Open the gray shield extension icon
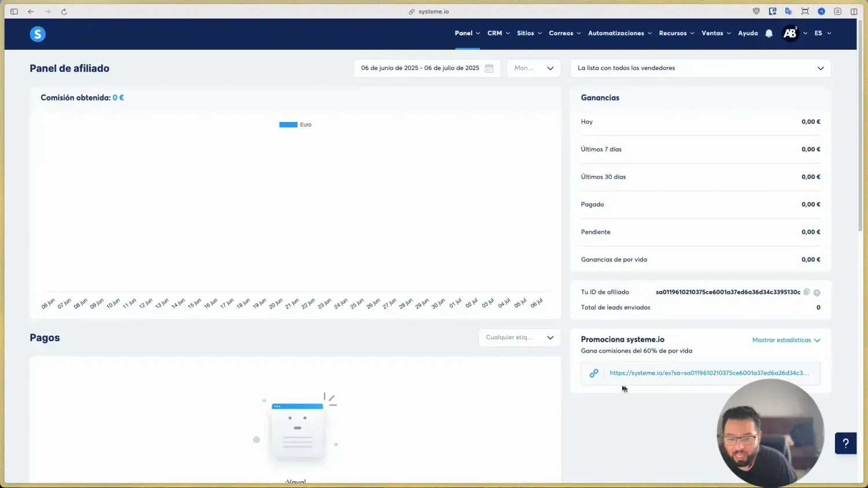868x488 pixels. pos(756,11)
